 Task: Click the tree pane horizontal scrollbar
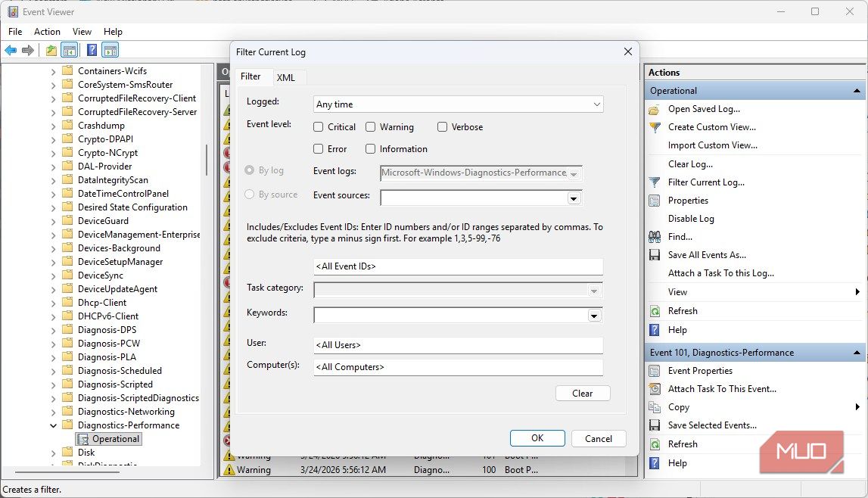[67, 472]
